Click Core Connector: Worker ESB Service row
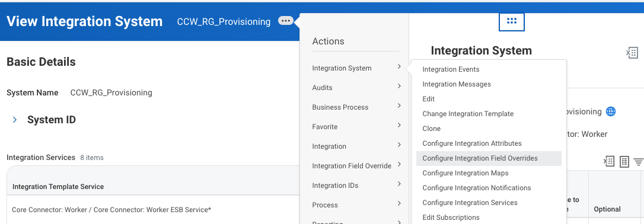 [x=111, y=210]
